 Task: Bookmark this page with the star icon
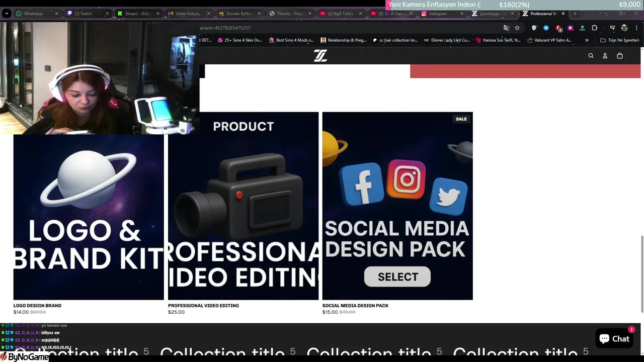click(517, 28)
